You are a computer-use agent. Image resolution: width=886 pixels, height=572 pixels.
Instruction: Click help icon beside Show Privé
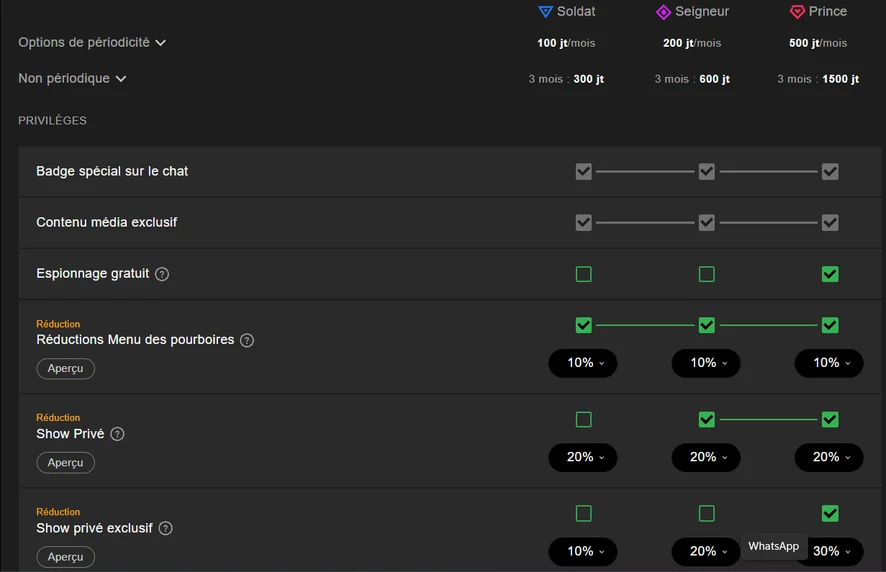click(x=117, y=434)
